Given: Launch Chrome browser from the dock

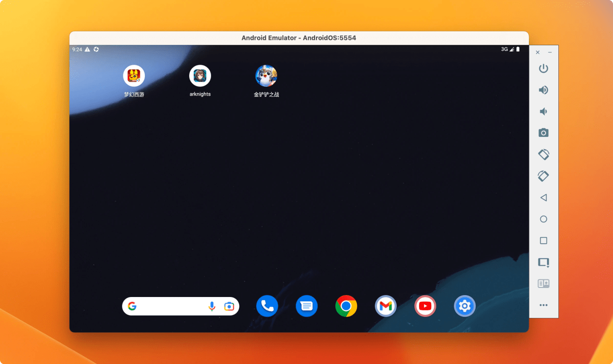Looking at the screenshot, I should click(346, 306).
